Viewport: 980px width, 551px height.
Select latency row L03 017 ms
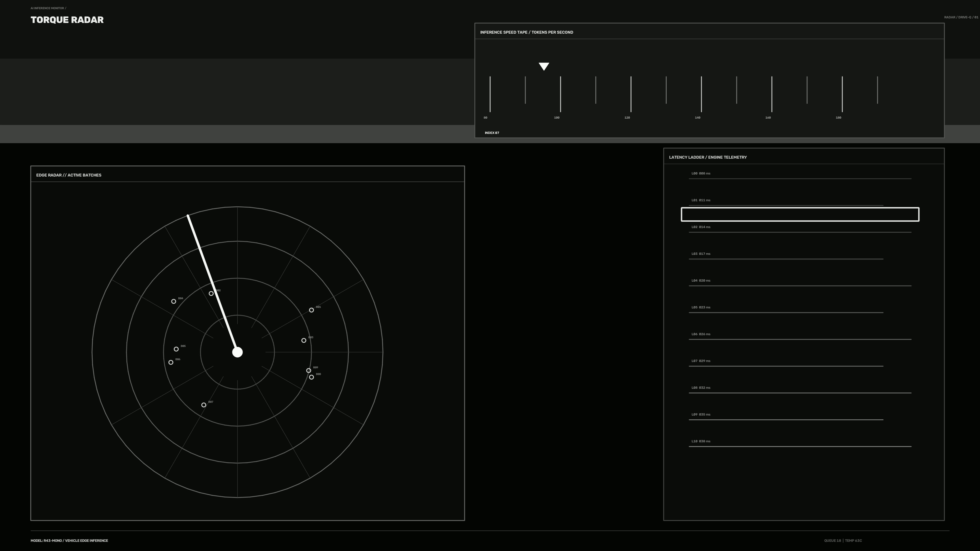click(786, 256)
